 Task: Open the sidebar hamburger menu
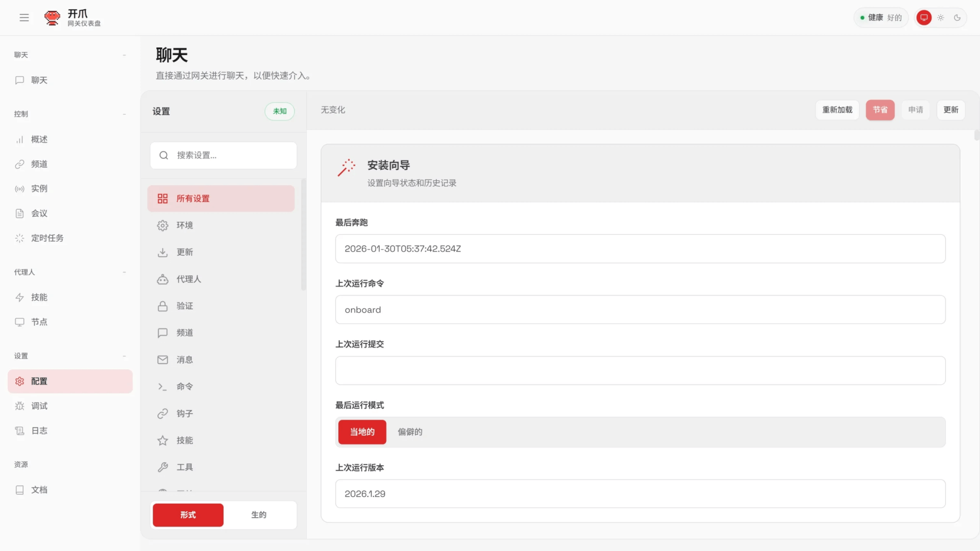24,17
